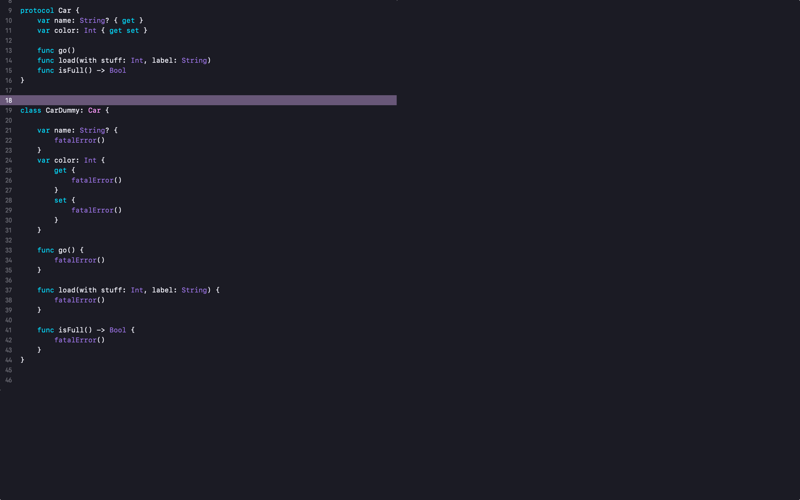Click isFull() declaration in the Car protocol

click(x=75, y=70)
